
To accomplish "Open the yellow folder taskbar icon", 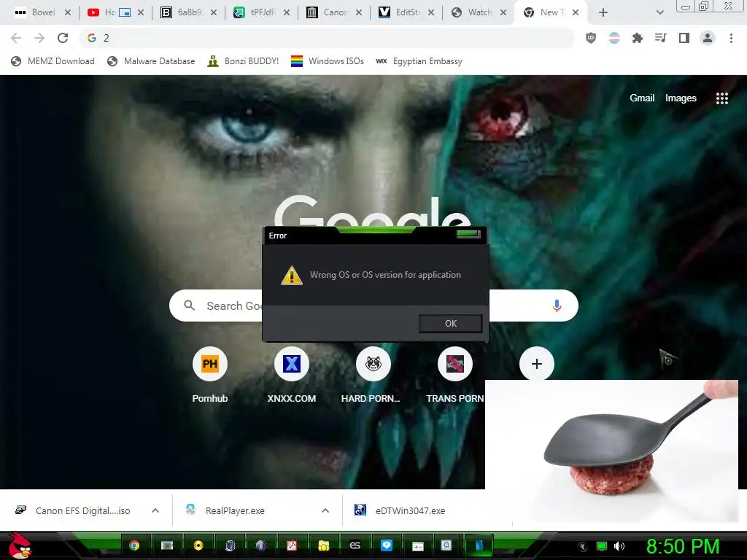I will [323, 545].
